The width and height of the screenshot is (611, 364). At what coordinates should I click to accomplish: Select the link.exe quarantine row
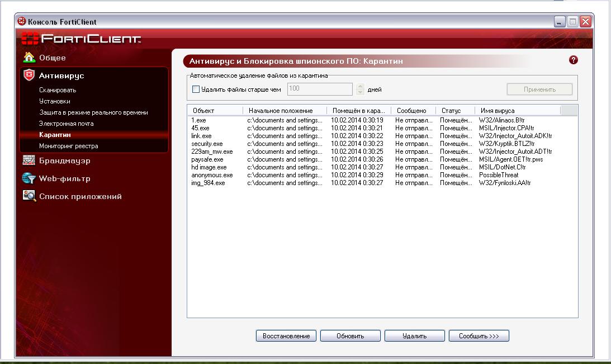point(374,136)
